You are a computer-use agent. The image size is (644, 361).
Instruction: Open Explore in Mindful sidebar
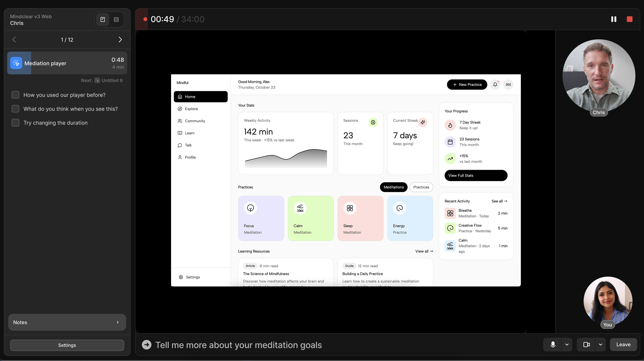(x=191, y=109)
